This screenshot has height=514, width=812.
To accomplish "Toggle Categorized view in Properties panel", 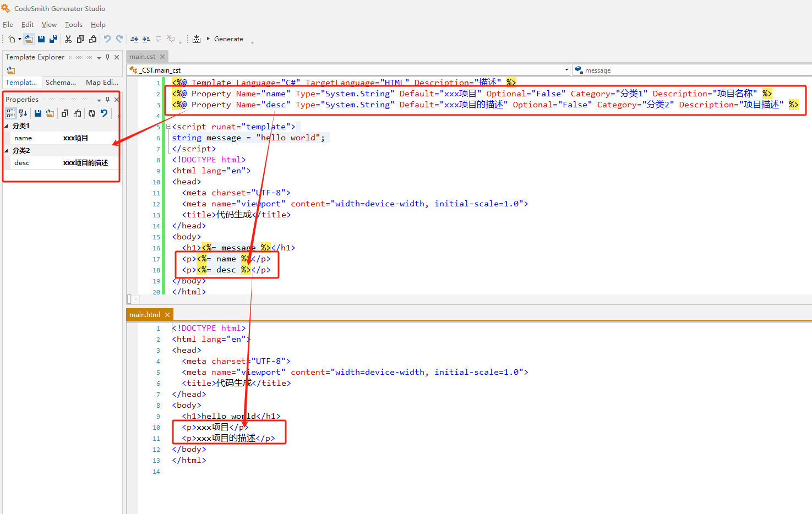I will coord(11,113).
